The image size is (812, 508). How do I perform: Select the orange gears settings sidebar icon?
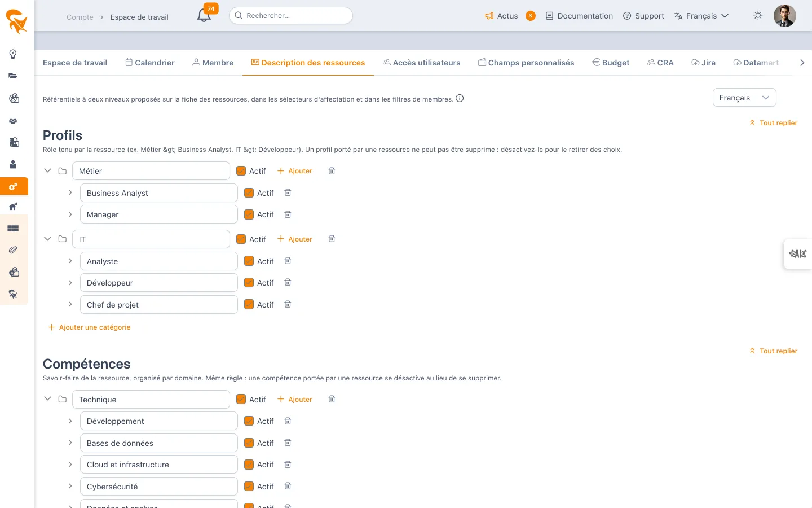pyautogui.click(x=14, y=186)
